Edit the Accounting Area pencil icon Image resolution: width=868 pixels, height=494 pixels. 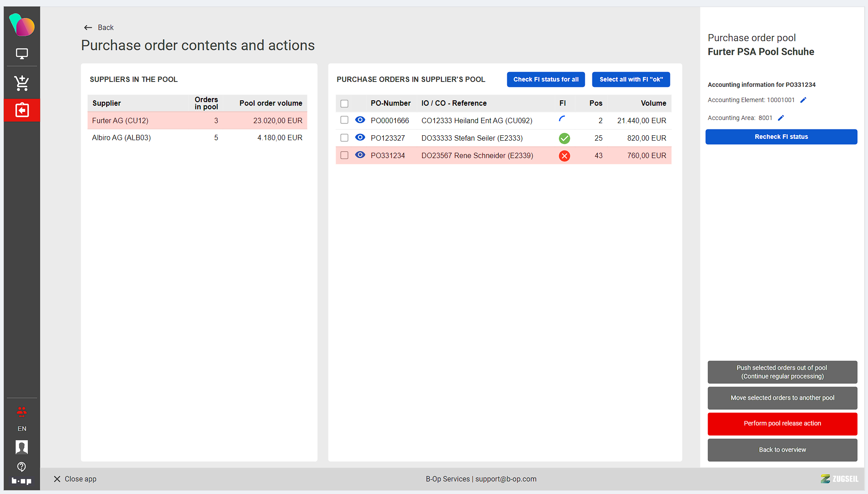click(781, 118)
